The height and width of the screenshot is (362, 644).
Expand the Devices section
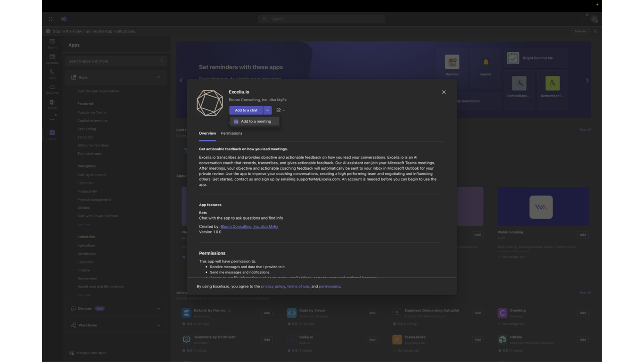click(x=158, y=309)
